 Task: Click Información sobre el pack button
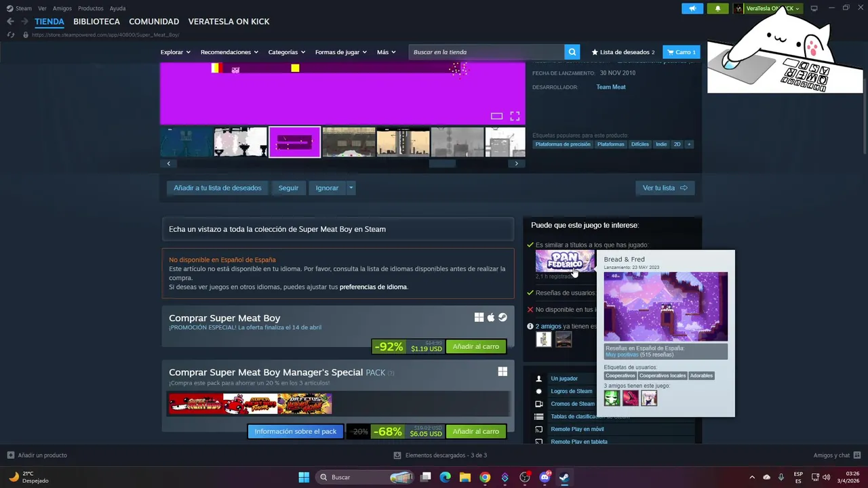[296, 431]
